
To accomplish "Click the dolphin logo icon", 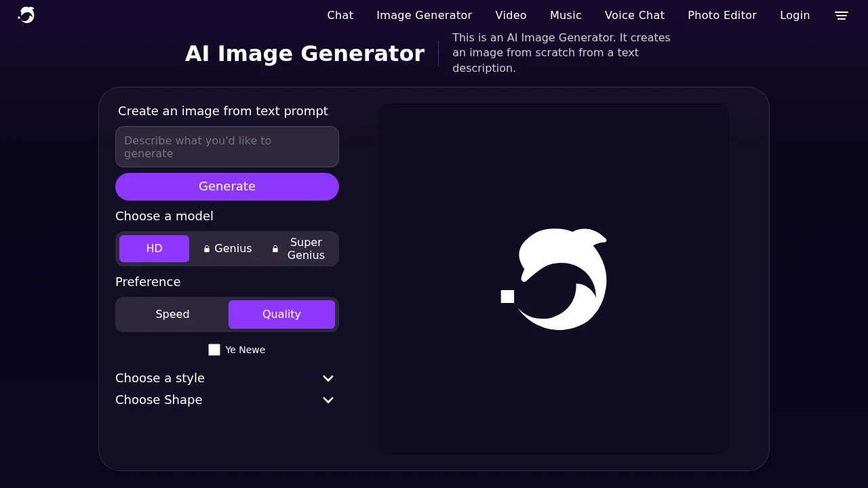I will (26, 15).
